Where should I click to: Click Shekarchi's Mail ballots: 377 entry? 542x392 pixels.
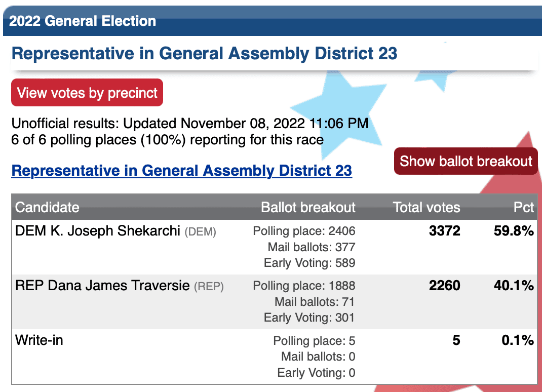point(312,247)
